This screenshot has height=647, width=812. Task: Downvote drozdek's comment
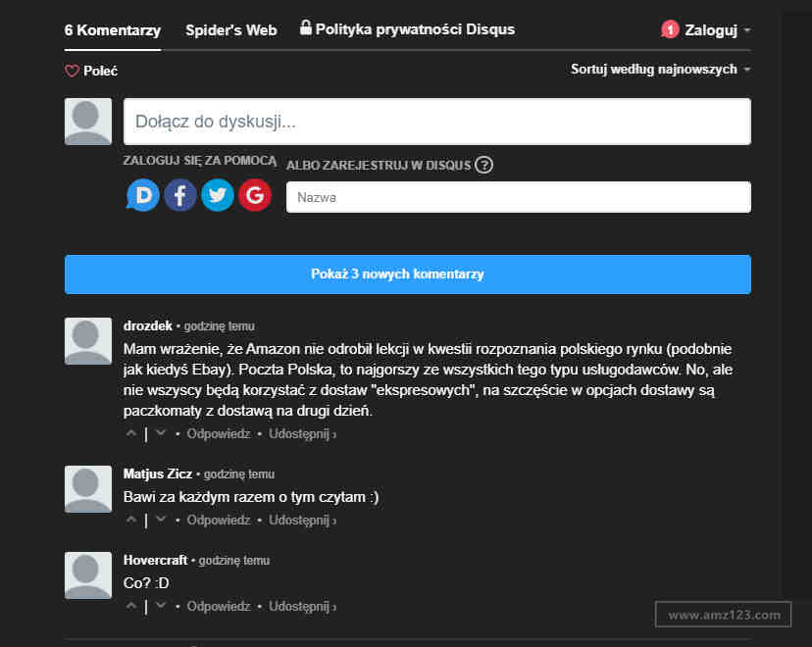tap(161, 433)
